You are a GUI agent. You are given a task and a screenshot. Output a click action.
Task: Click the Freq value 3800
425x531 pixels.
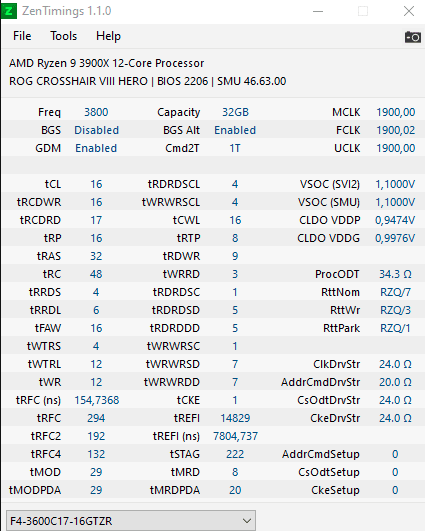pyautogui.click(x=96, y=112)
